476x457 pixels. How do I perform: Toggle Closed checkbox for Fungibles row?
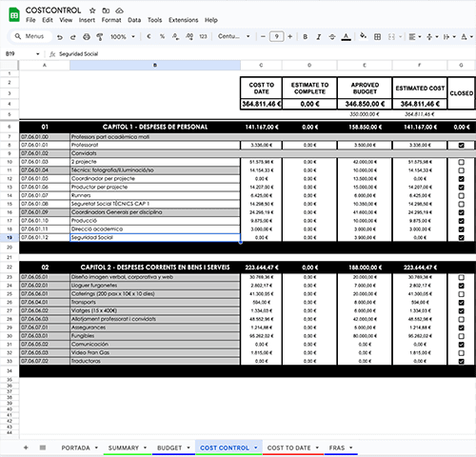pyautogui.click(x=462, y=336)
